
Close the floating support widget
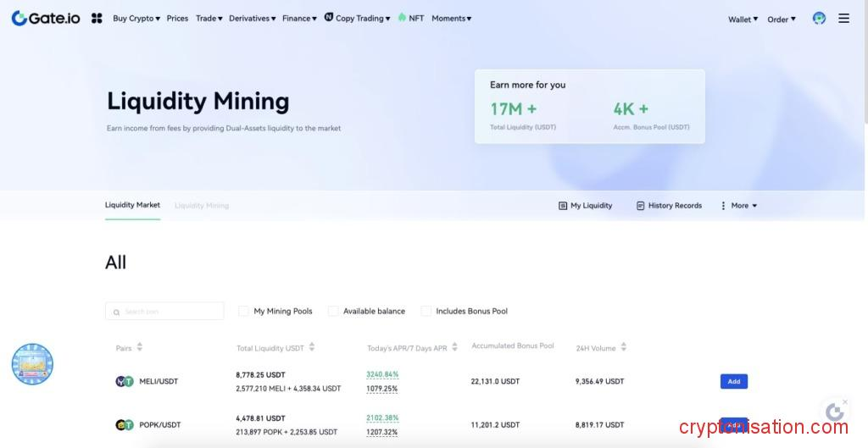[845, 402]
